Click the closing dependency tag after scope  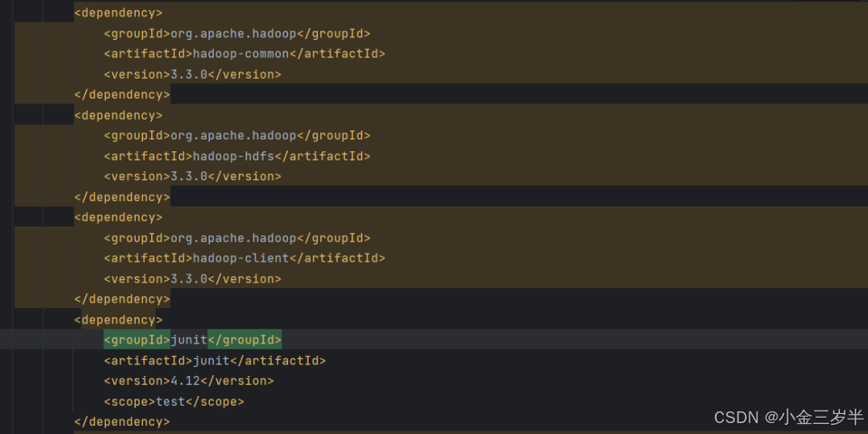click(122, 422)
